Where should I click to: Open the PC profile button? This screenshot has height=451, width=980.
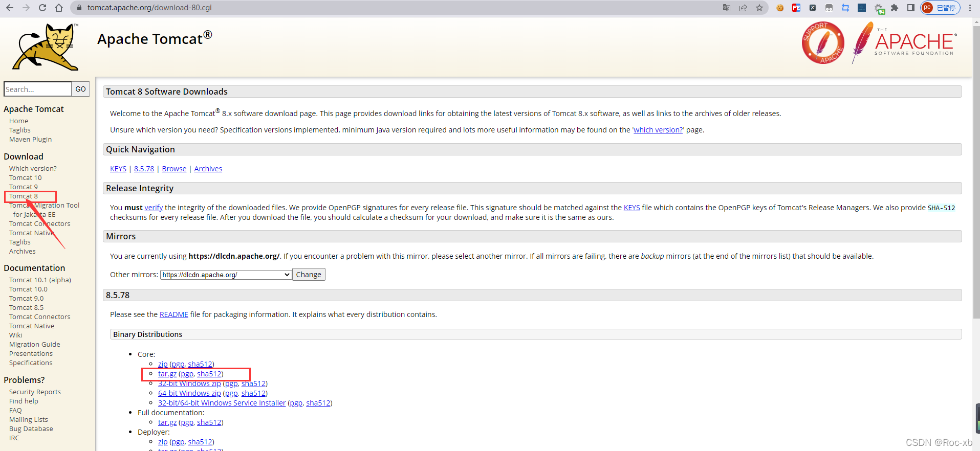click(x=941, y=8)
